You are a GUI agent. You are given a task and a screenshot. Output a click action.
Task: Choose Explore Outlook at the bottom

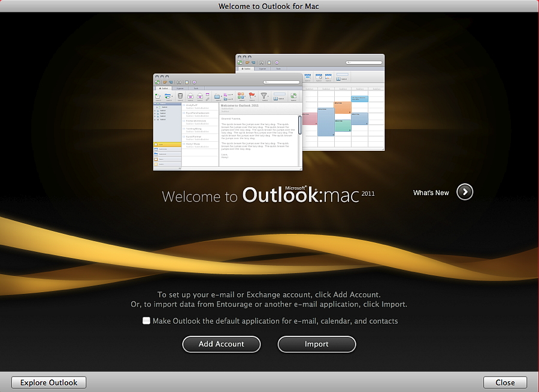pos(49,382)
